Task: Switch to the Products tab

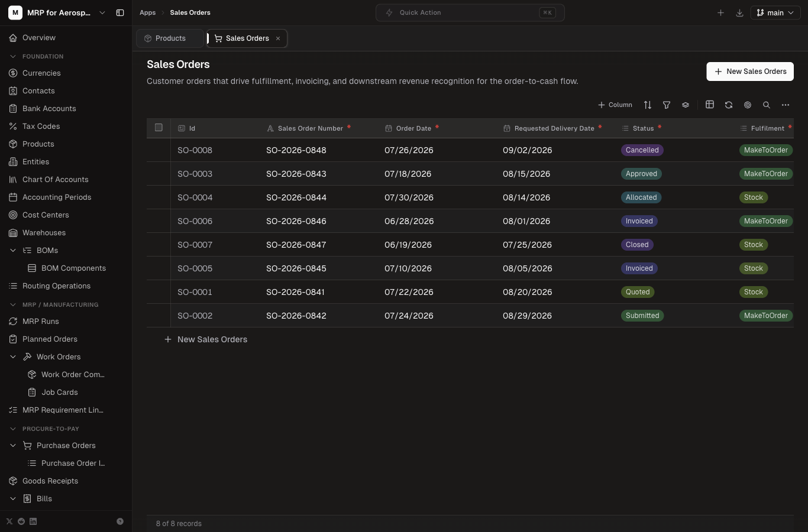Action: coord(170,38)
